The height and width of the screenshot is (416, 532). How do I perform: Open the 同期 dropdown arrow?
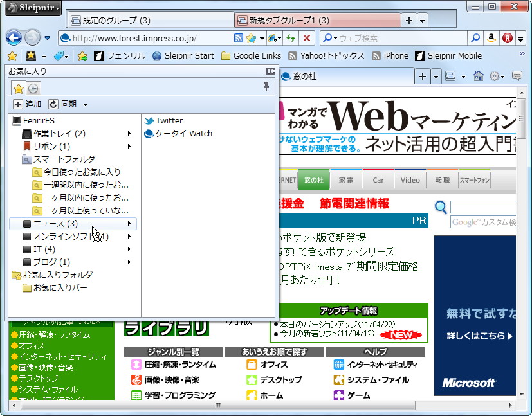click(84, 104)
